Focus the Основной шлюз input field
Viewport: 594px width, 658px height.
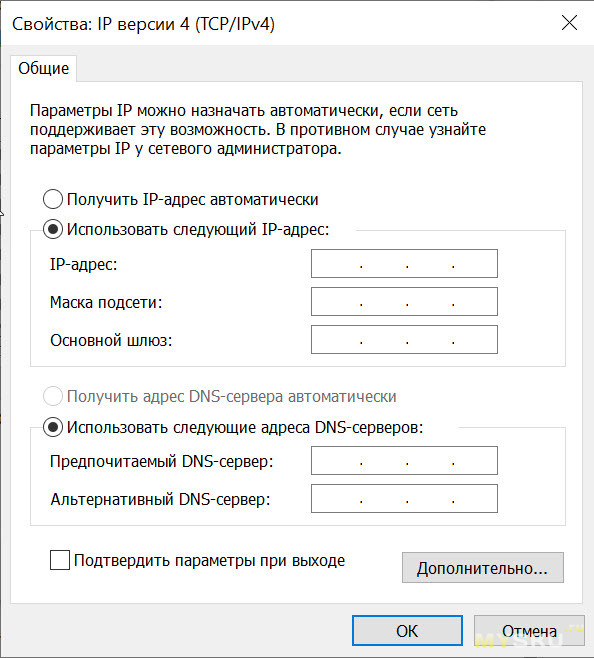coord(404,339)
